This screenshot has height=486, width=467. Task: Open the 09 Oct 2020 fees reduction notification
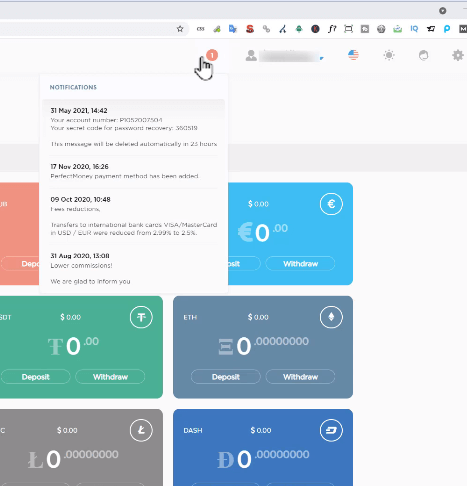[134, 216]
